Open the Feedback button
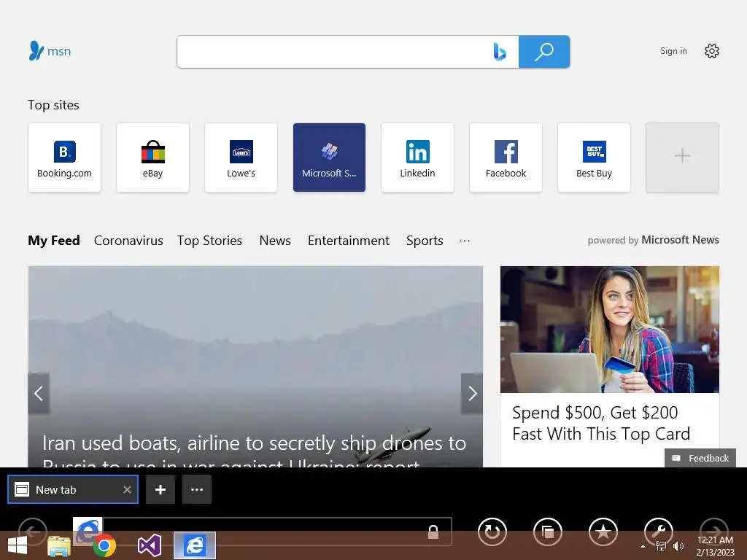 coord(700,458)
